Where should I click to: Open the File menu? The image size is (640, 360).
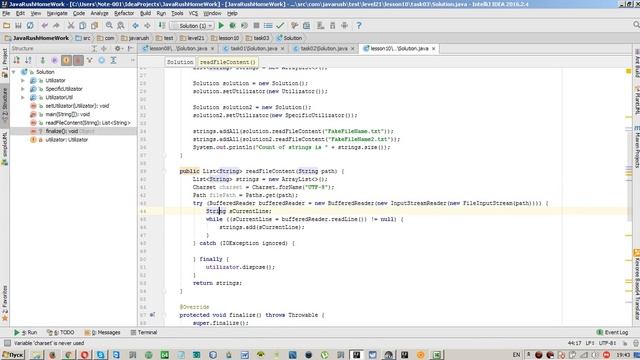point(6,13)
